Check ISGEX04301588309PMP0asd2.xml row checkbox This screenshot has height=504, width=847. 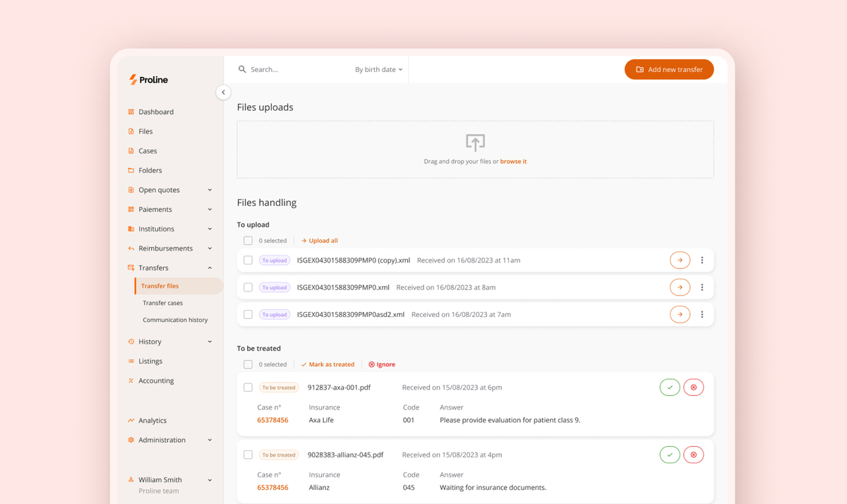(248, 314)
